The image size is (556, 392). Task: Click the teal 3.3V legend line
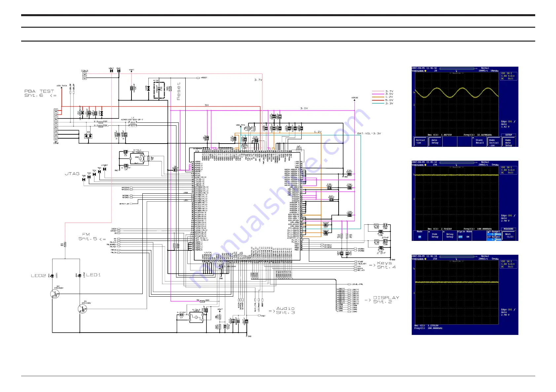tap(378, 103)
